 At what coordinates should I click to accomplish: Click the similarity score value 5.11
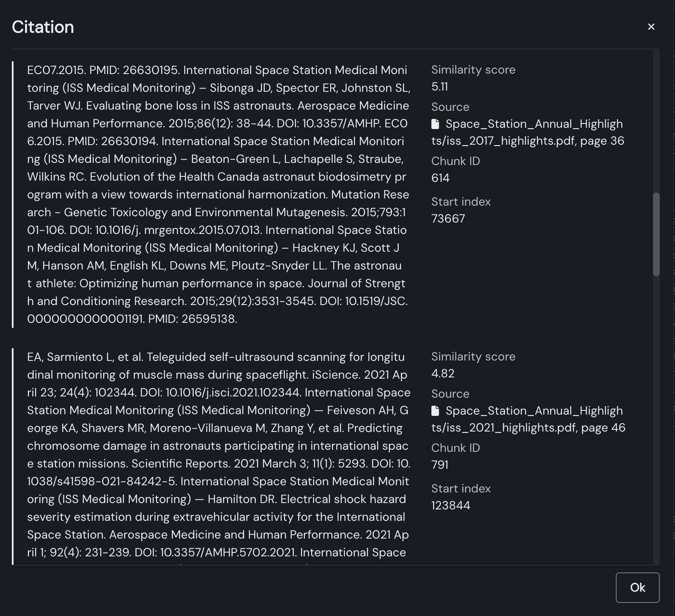[x=440, y=87]
